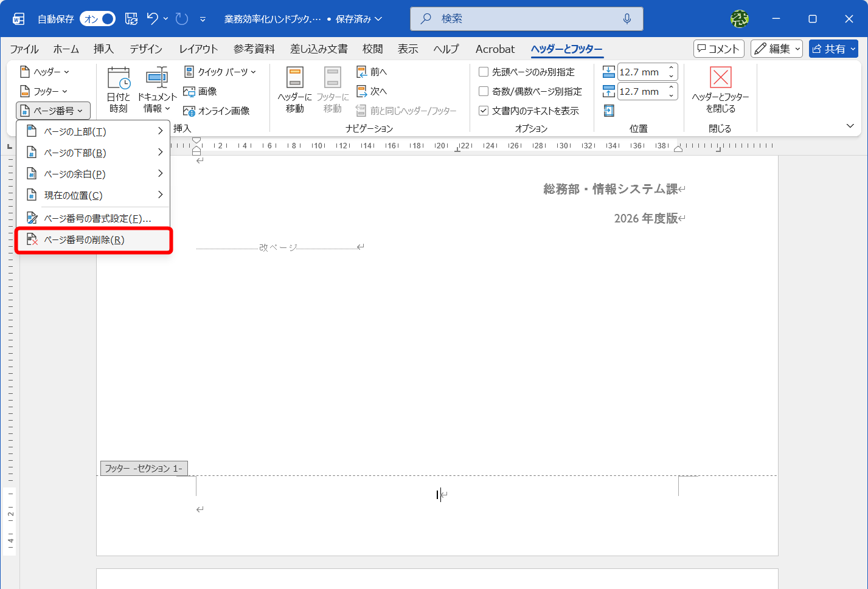Switch to the 差し込み文書 tab
The image size is (868, 589).
point(319,49)
